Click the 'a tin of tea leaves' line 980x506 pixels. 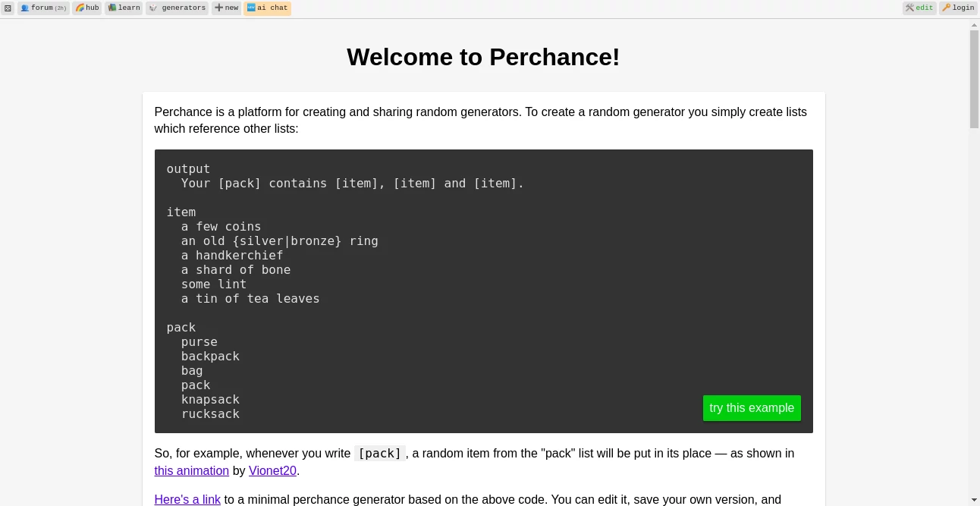click(250, 298)
